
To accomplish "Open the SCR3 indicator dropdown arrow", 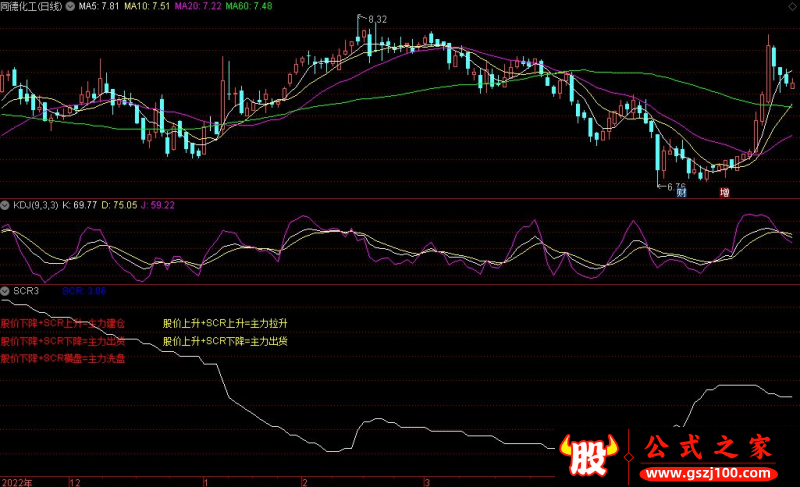I will click(x=7, y=291).
